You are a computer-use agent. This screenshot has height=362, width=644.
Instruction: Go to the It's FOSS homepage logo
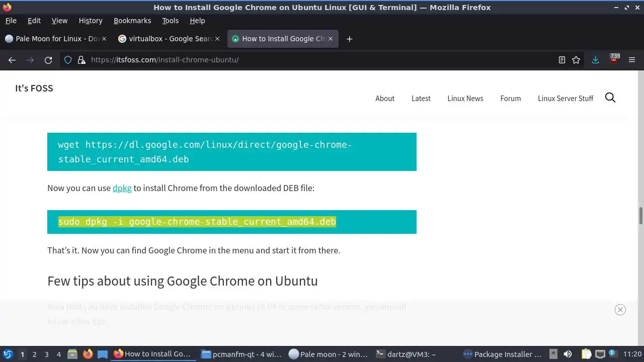(x=34, y=88)
